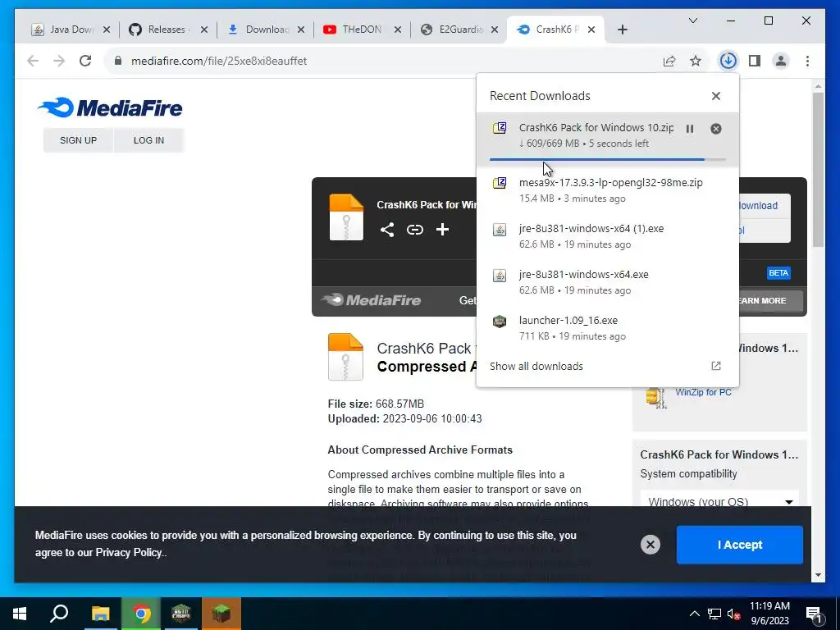The height and width of the screenshot is (630, 840).
Task: Open Windows taskbar search
Action: pos(59,614)
